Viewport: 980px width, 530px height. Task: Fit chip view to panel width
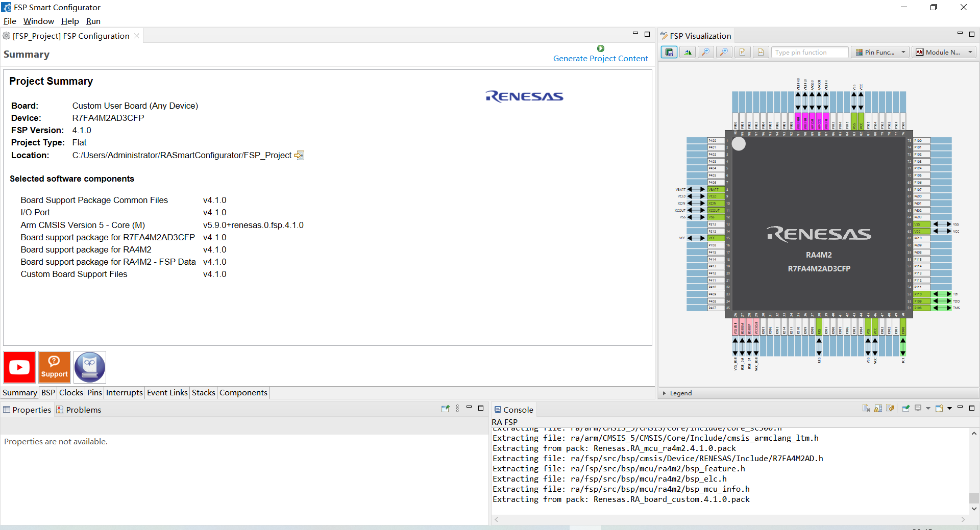tap(761, 52)
